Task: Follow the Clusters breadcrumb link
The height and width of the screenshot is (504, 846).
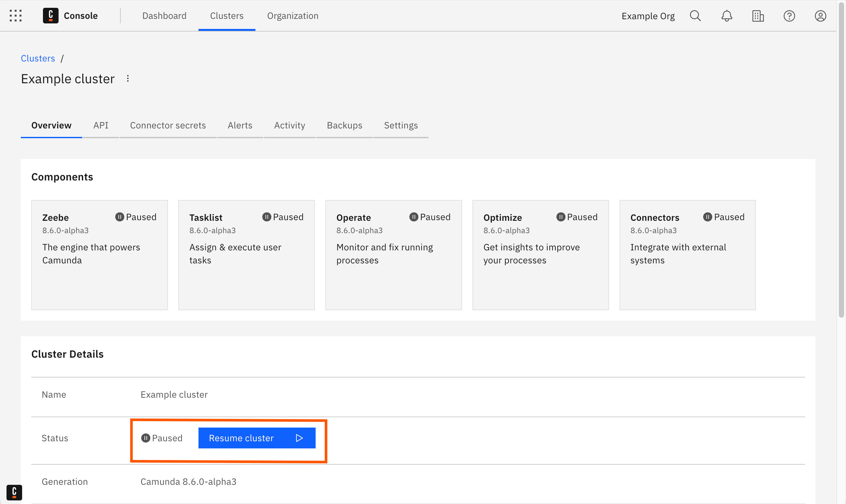Action: 38,58
